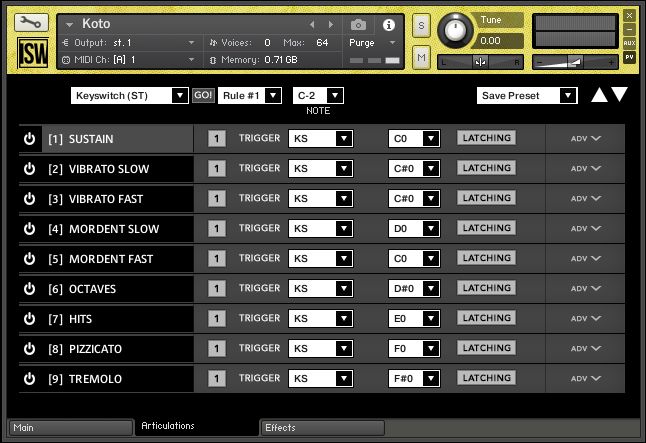Click the Max voices value 64
Screen dimensions: 646x443
[322, 43]
